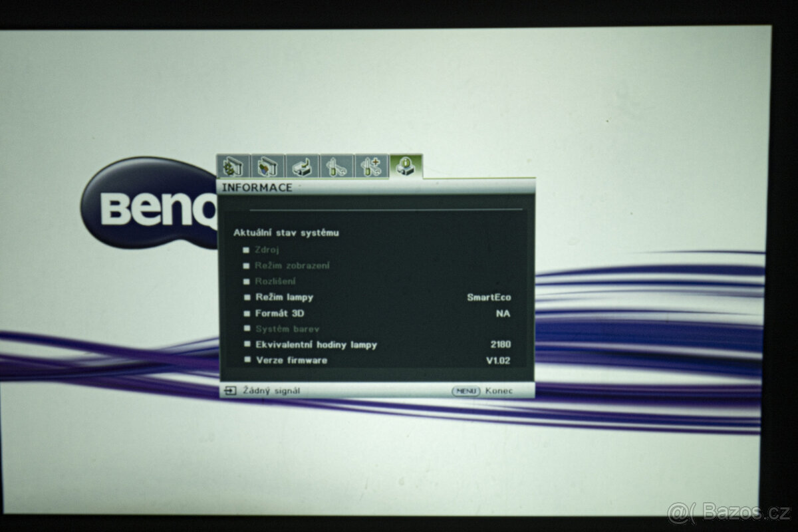
Task: Click the Žádný signál status text
Action: pyautogui.click(x=271, y=391)
